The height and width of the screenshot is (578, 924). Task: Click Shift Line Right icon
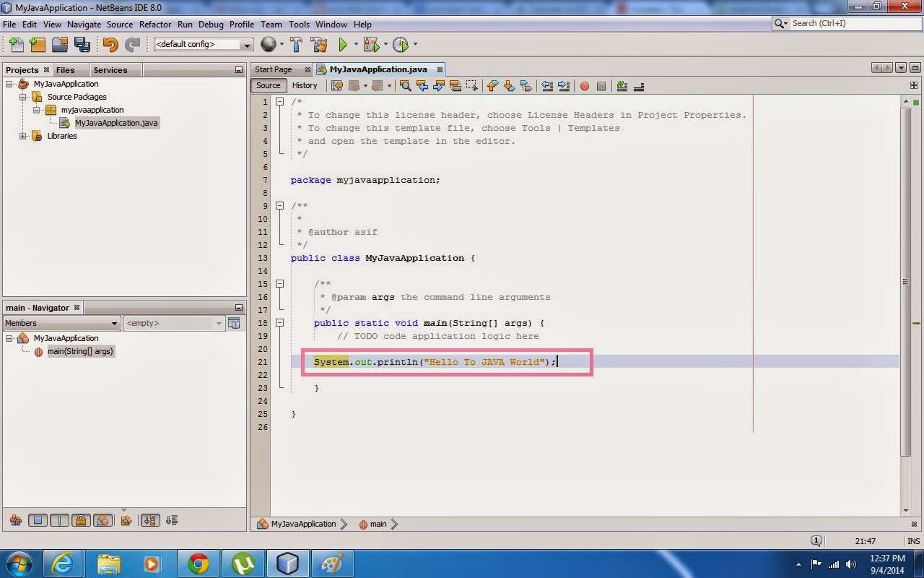click(x=564, y=86)
